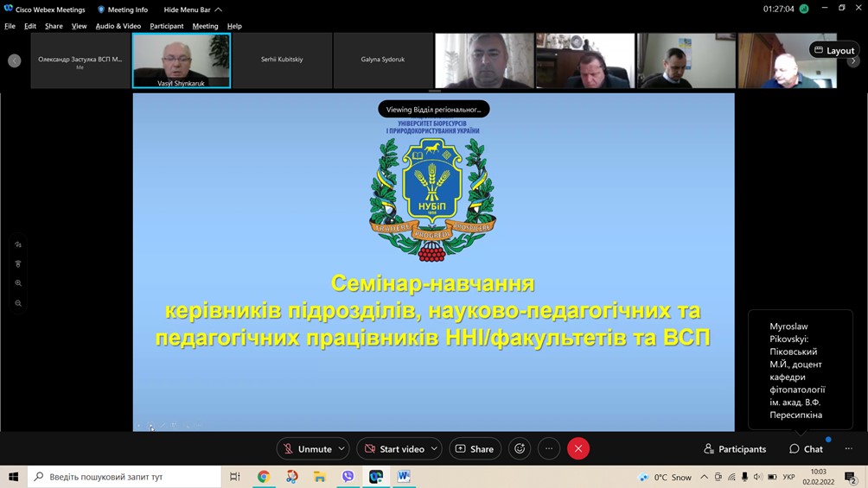Open more options ellipsis in control bar
Viewport: 868px width, 488px height.
tap(549, 449)
